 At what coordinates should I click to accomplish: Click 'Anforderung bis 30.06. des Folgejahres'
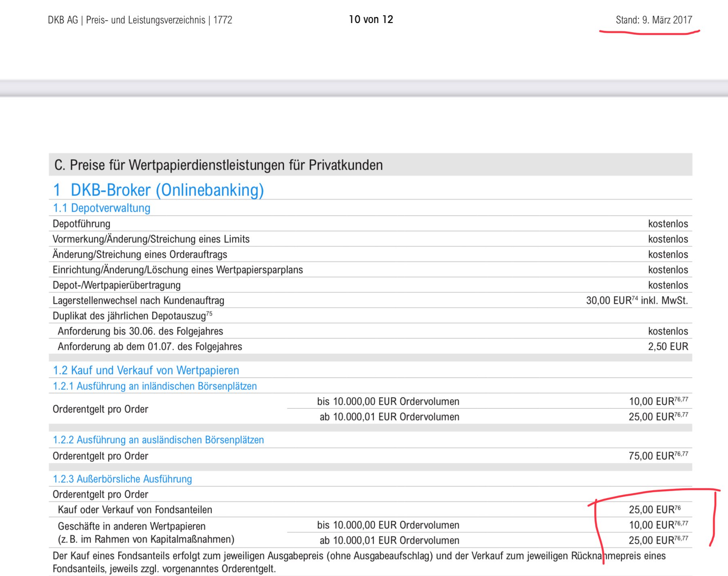pos(140,331)
